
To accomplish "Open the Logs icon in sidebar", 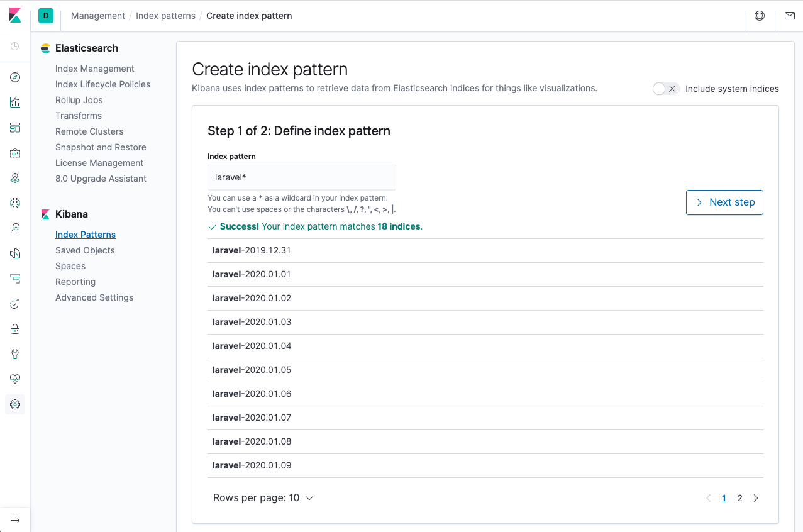I will click(15, 253).
